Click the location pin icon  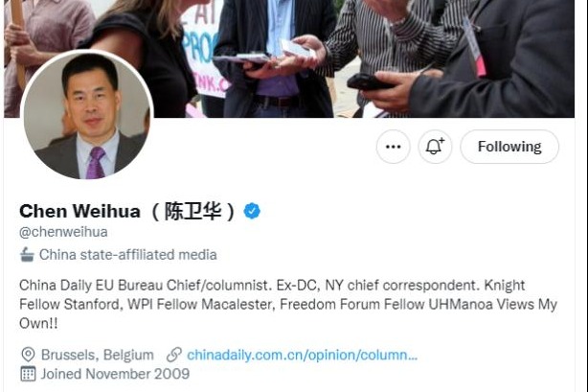(28, 355)
